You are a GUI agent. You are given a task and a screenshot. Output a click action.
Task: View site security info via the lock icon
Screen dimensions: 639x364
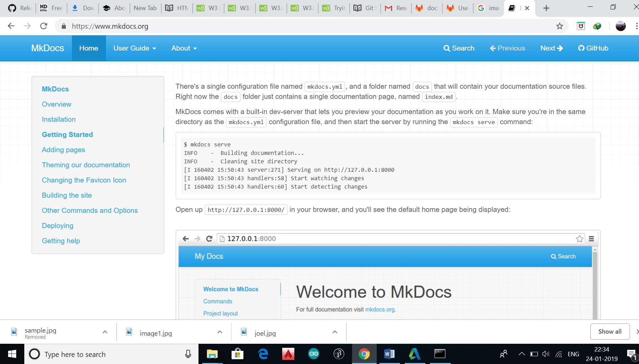pos(63,26)
